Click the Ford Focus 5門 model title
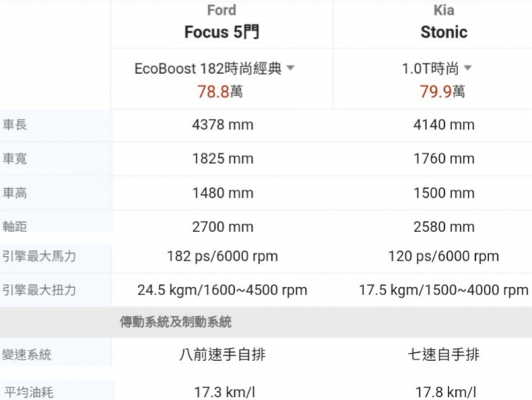The width and height of the screenshot is (532, 400). click(222, 32)
